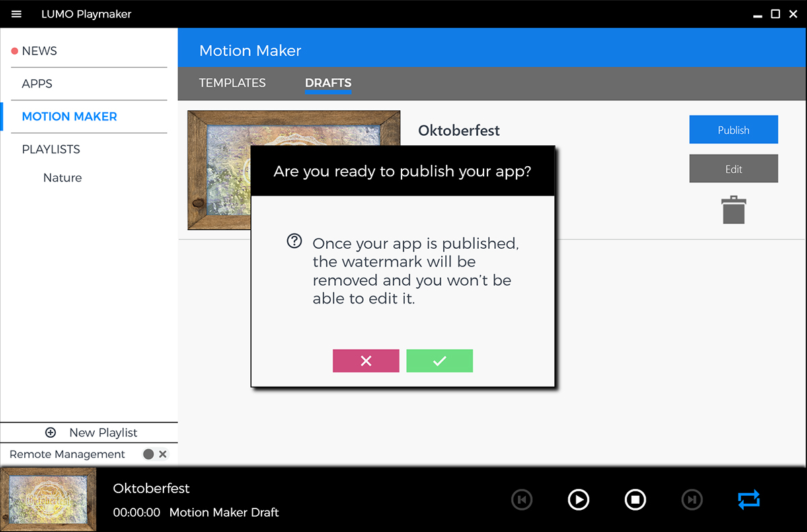Click the help question mark icon
Image resolution: width=807 pixels, height=532 pixels.
pyautogui.click(x=294, y=241)
